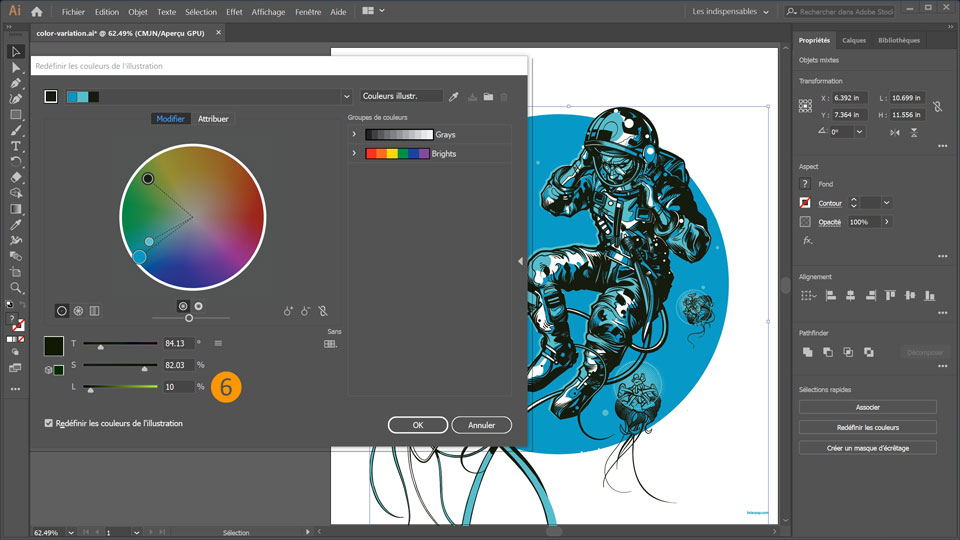Select the Zoom tool

tap(16, 288)
